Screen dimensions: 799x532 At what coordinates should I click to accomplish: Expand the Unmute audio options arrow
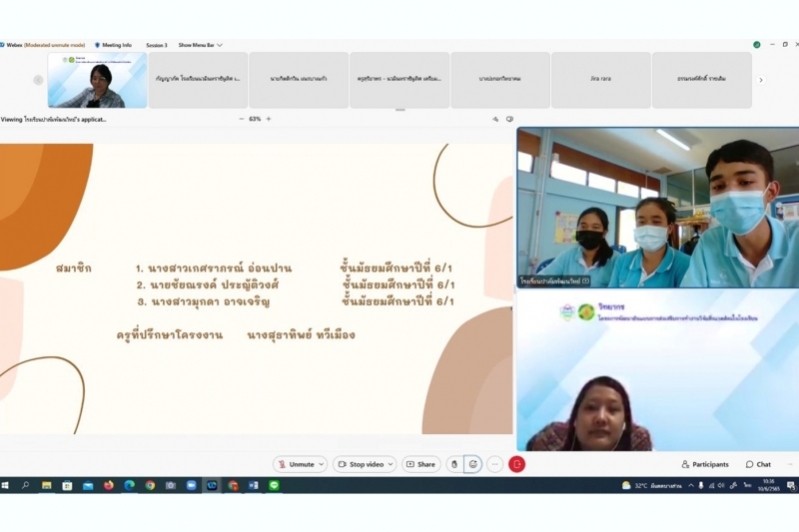(x=321, y=464)
